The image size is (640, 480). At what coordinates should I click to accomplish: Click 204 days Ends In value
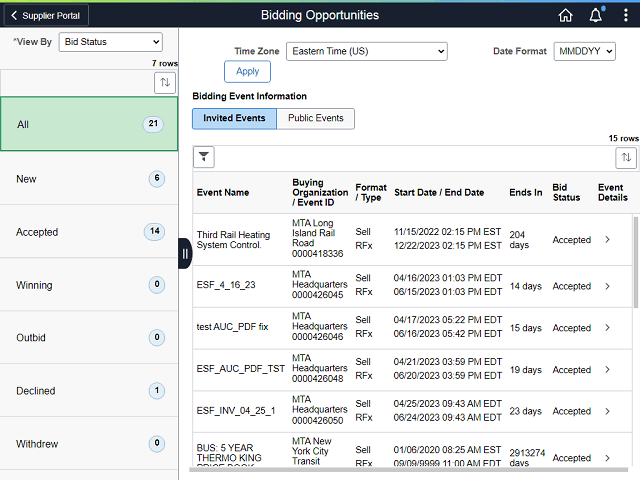[519, 240]
